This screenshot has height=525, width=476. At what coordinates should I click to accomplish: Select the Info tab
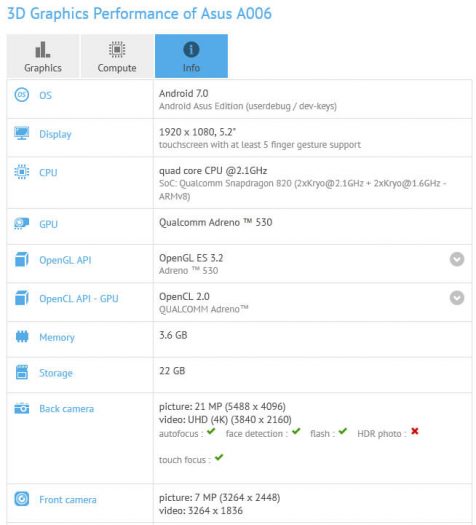(191, 56)
